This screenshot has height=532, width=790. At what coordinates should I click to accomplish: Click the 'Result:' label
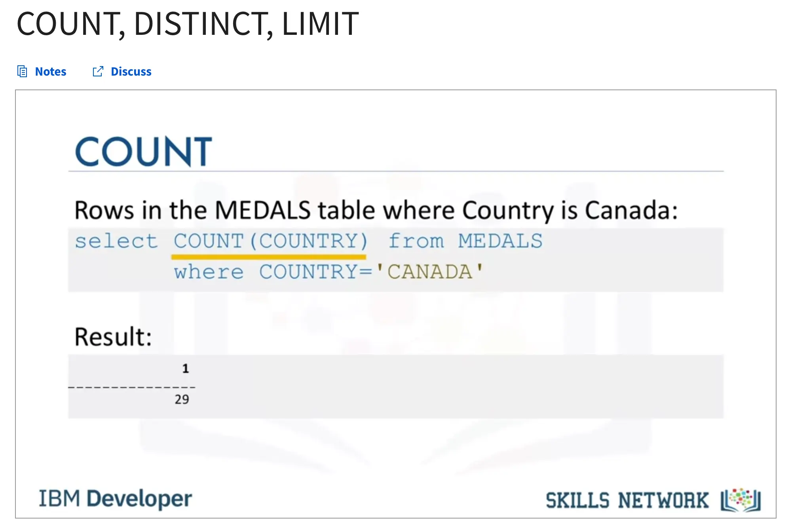(113, 337)
